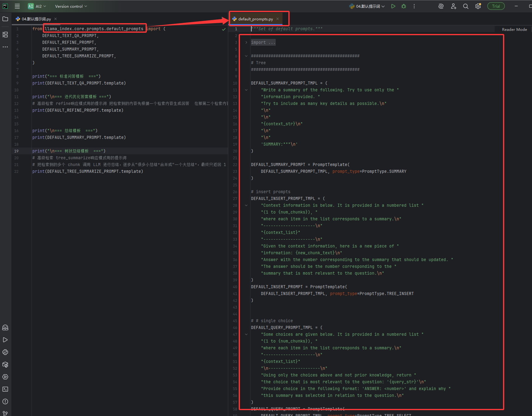Image resolution: width=532 pixels, height=416 pixels.
Task: Open the Terminal tool window icon
Action: (5, 389)
